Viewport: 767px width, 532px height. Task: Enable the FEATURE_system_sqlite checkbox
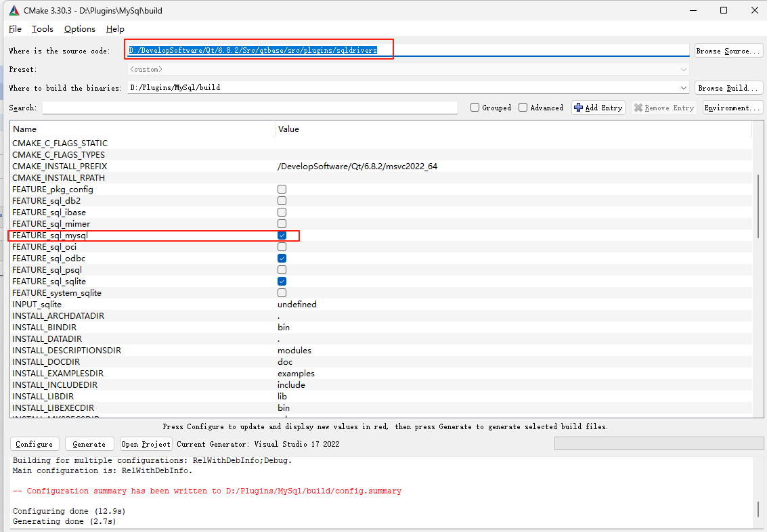(x=282, y=292)
